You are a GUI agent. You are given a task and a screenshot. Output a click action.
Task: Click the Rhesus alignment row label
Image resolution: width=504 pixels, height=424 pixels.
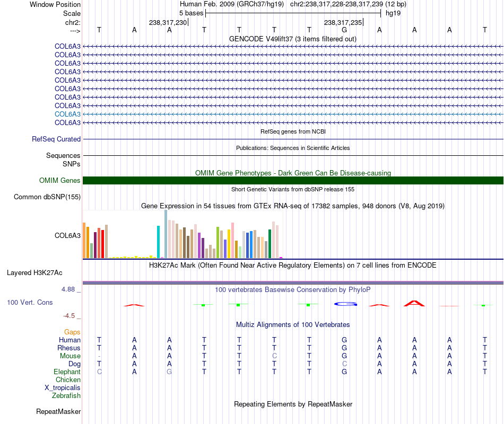coord(69,348)
